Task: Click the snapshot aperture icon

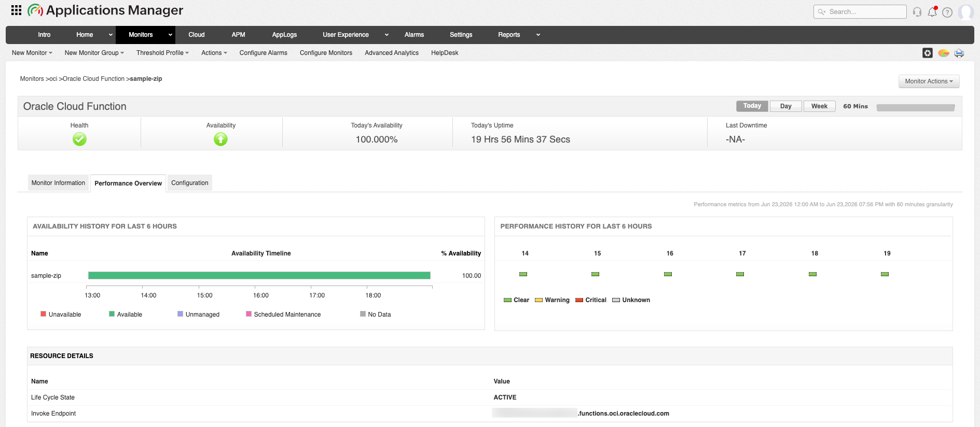Action: point(928,53)
